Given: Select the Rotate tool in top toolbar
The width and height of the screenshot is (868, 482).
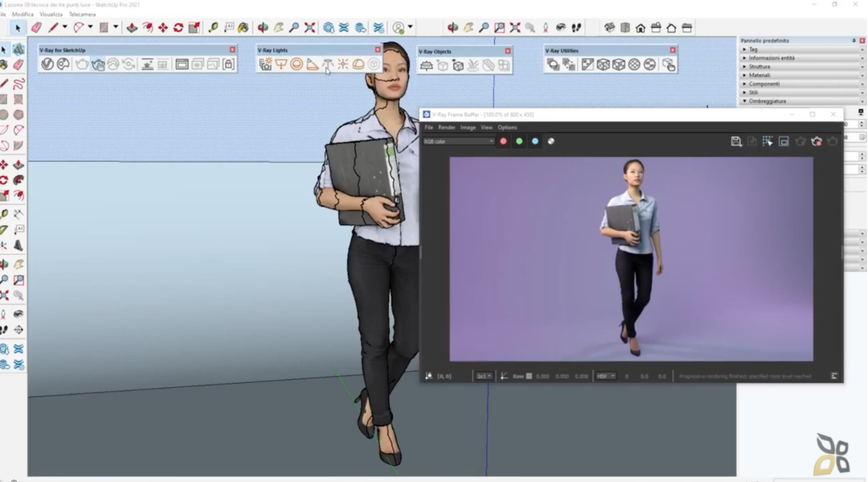Looking at the screenshot, I should (178, 27).
